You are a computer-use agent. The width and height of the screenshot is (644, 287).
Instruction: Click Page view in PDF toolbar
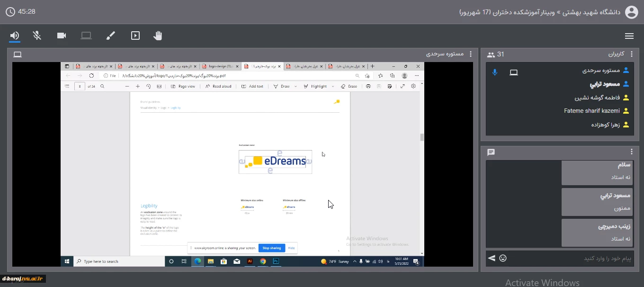pyautogui.click(x=183, y=86)
